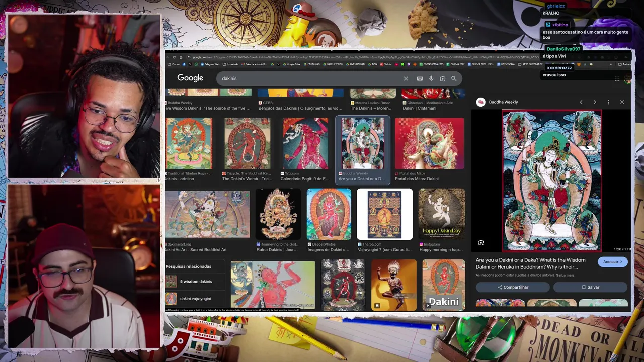Go to previous image in preview panel
Image resolution: width=644 pixels, height=362 pixels.
point(581,102)
